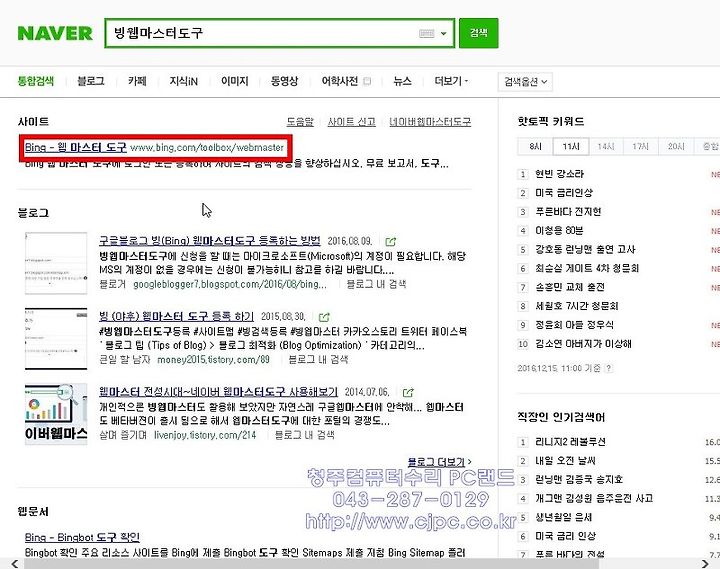Select the 통합검색 tab

35,81
